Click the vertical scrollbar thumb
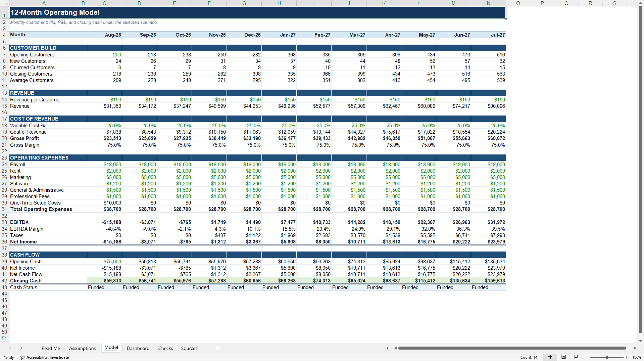 [640, 170]
